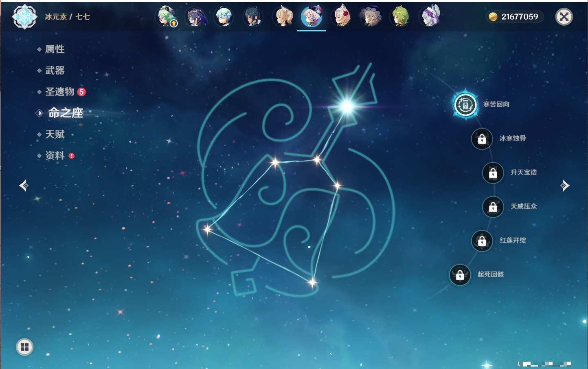Select the locked 升天宝诰 constellation node
The width and height of the screenshot is (588, 369).
tap(493, 173)
